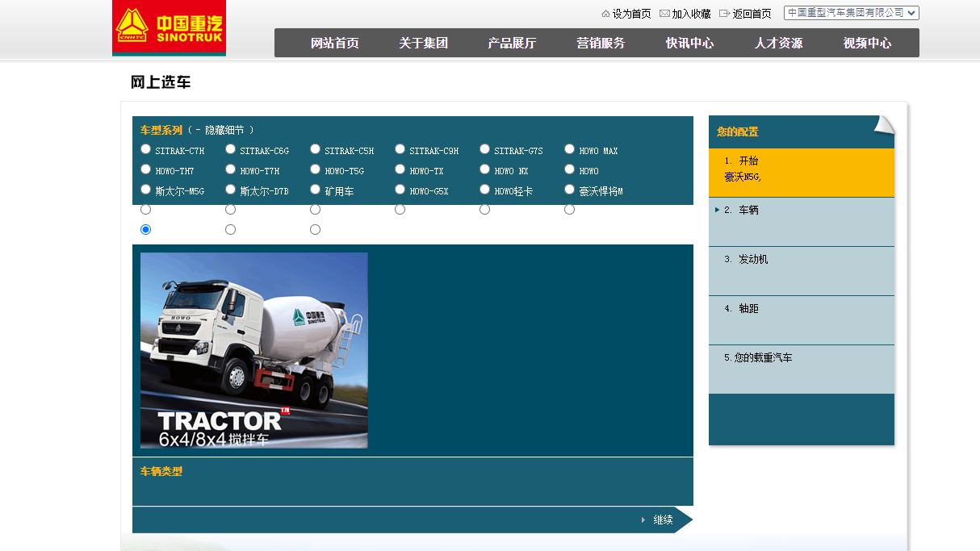Select the 矿用车 radio button
980x551 pixels.
(x=315, y=190)
